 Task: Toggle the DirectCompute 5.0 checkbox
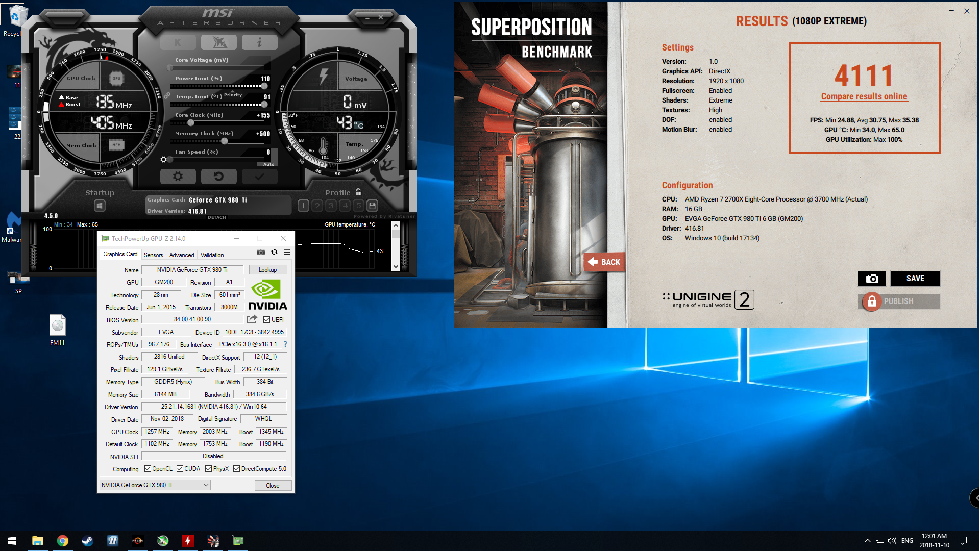tap(236, 469)
